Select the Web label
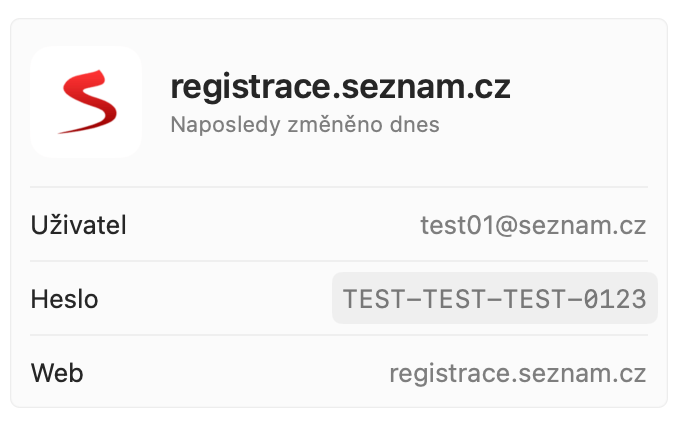Image resolution: width=682 pixels, height=421 pixels. point(57,374)
